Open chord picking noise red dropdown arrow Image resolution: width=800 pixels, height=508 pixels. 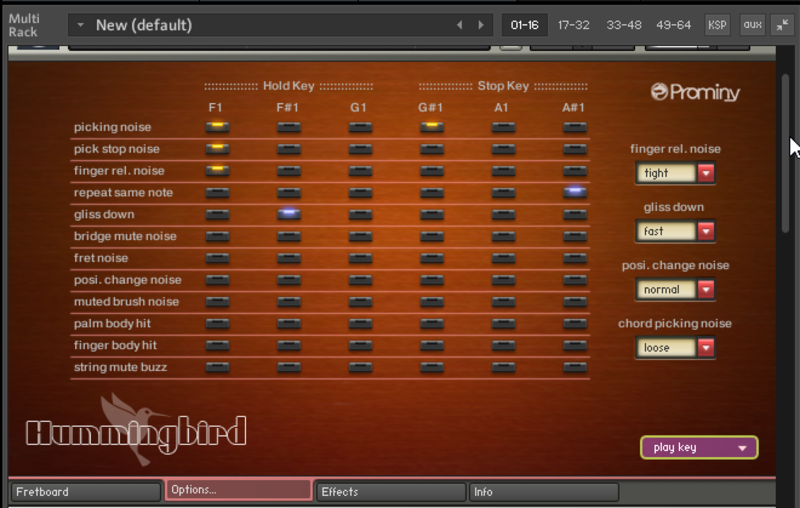coord(706,347)
